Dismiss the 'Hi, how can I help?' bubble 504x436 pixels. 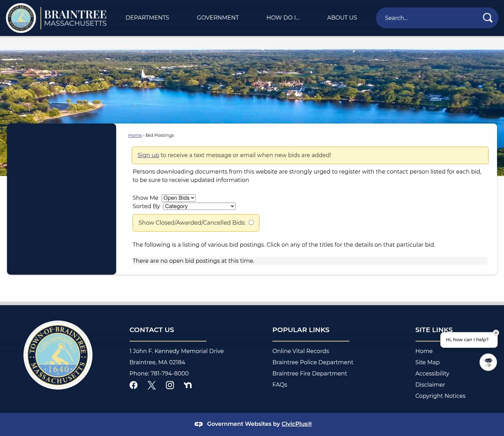[x=496, y=333]
